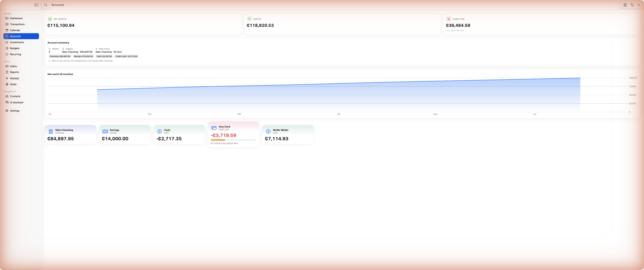Click the 'Credit Card: -₵3,719.59' chip
Viewport: 644px width, 270px height.
point(126,56)
